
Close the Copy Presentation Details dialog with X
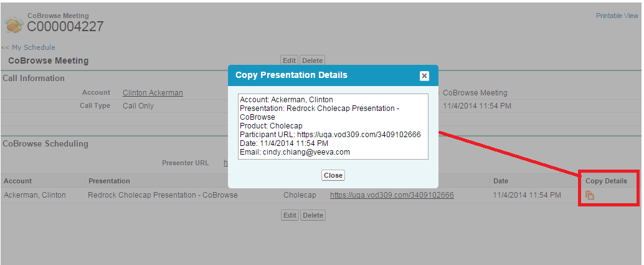tap(424, 75)
